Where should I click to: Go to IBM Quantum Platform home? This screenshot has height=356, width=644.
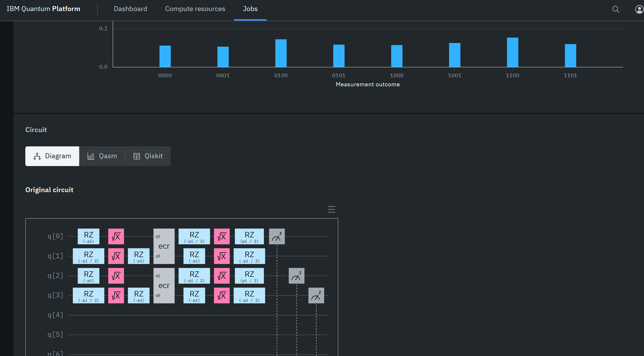tap(43, 9)
